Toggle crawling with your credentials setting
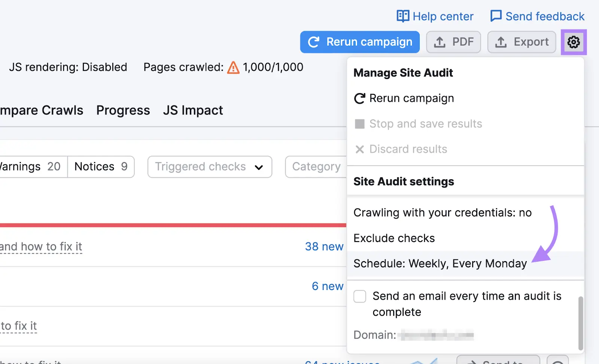 tap(443, 212)
